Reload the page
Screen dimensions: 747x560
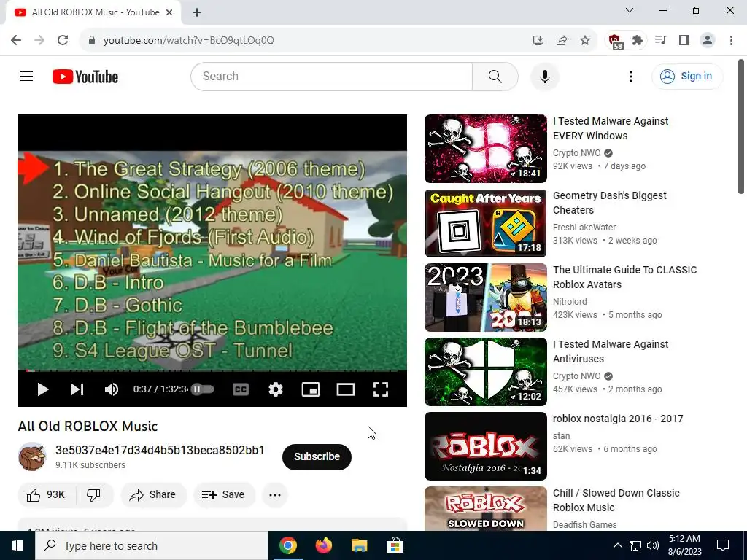point(63,40)
